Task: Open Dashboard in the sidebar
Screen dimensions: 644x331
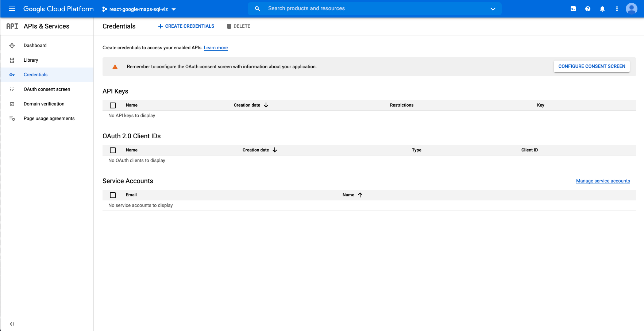Action: pyautogui.click(x=35, y=46)
